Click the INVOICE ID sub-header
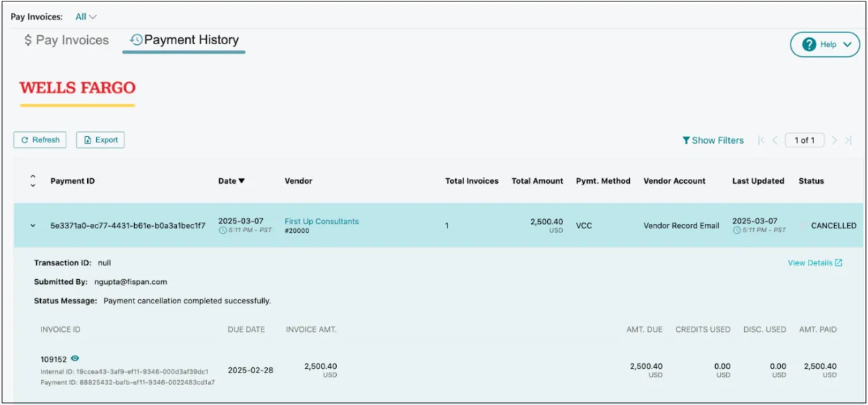 60,330
